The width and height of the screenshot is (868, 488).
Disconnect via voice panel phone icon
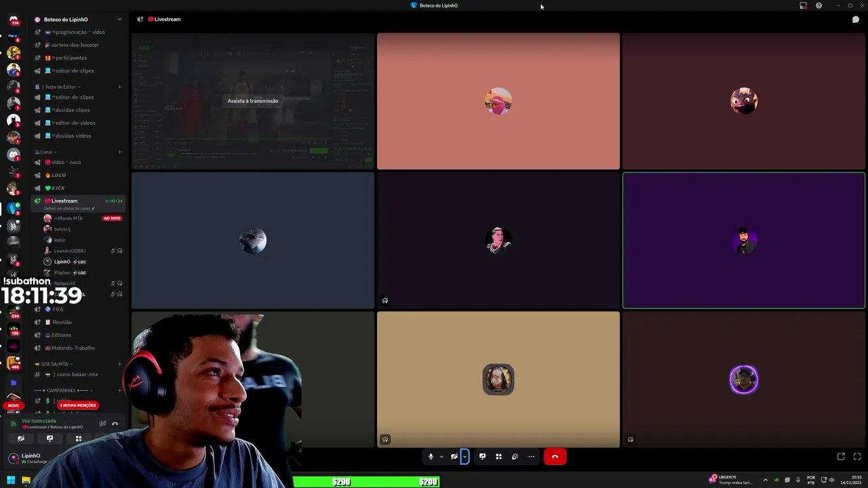tap(115, 424)
